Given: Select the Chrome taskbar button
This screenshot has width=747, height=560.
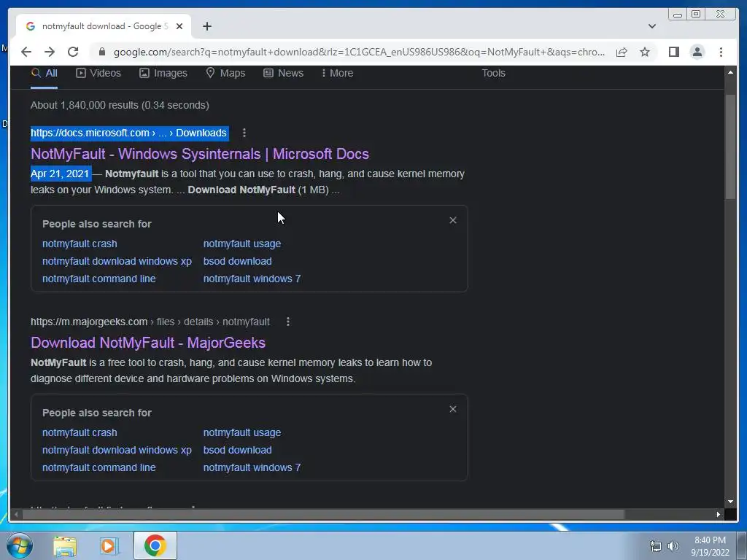Looking at the screenshot, I should click(x=155, y=545).
